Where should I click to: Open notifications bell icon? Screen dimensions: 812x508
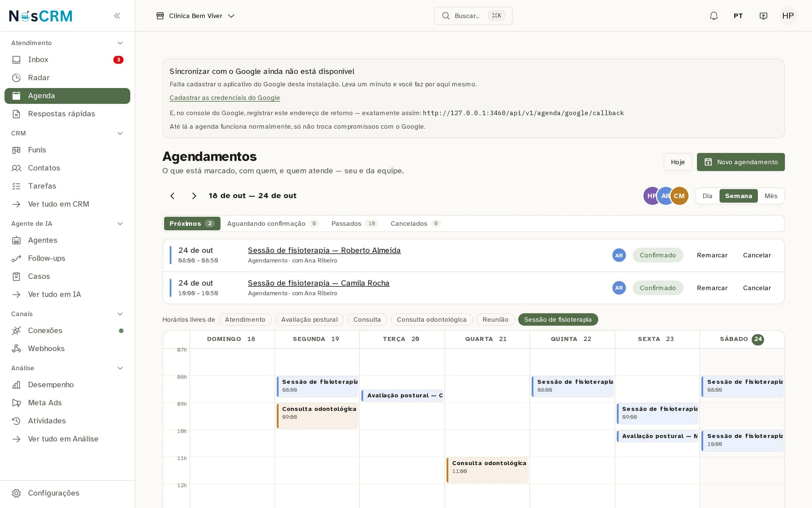[714, 16]
